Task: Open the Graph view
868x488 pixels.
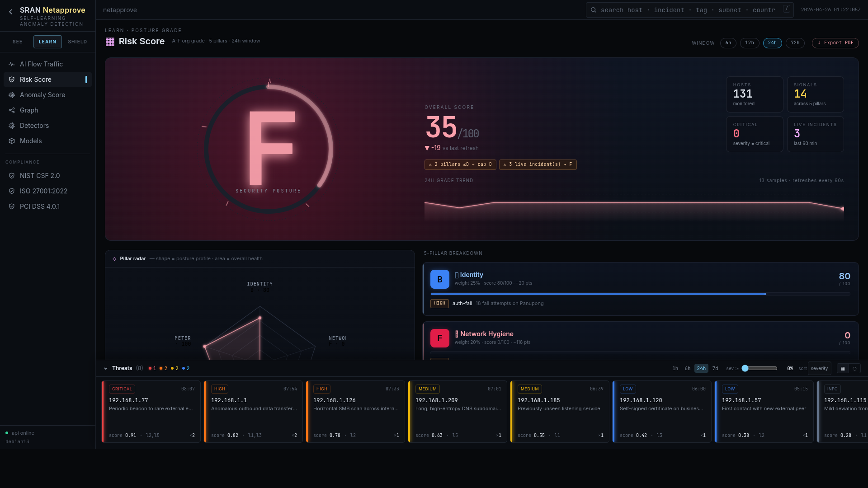Action: [x=29, y=110]
